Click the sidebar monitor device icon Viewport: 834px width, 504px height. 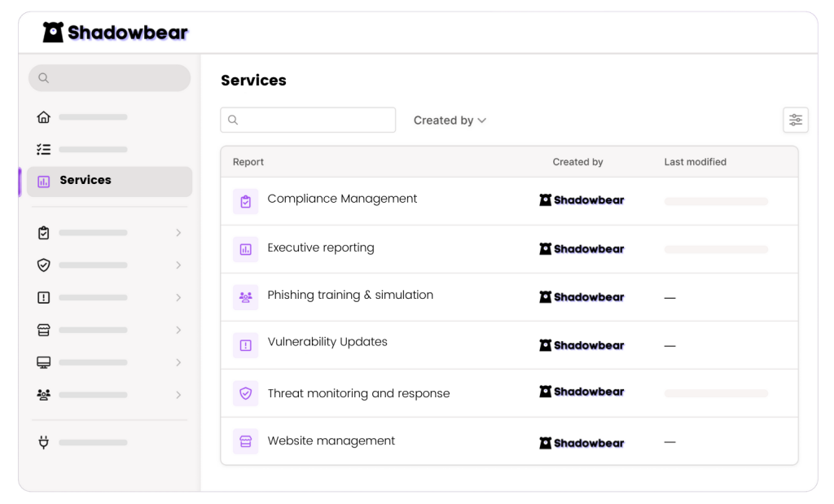[x=44, y=362]
